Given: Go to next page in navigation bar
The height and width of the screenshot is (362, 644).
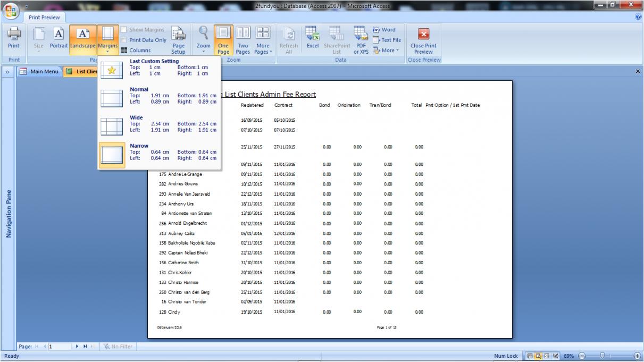Looking at the screenshot, I should coord(78,347).
